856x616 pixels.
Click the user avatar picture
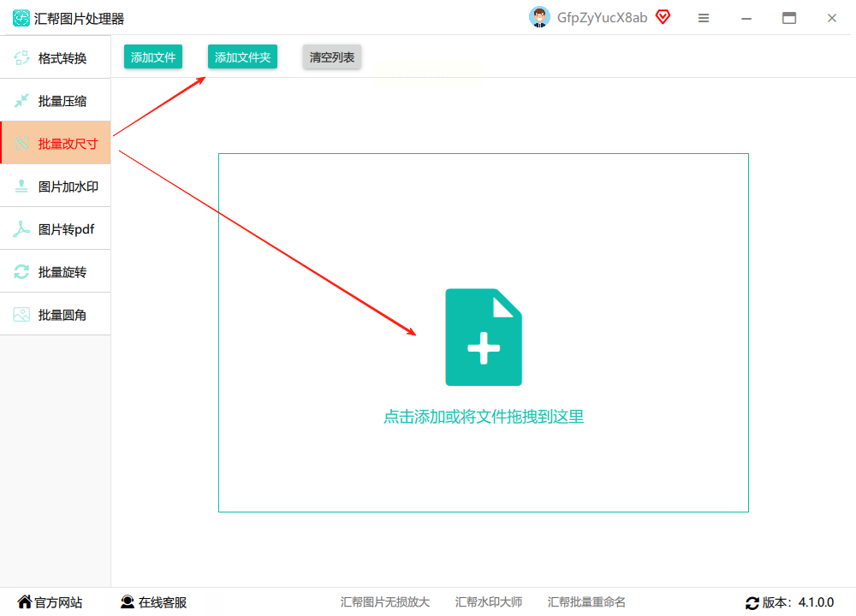pos(539,17)
